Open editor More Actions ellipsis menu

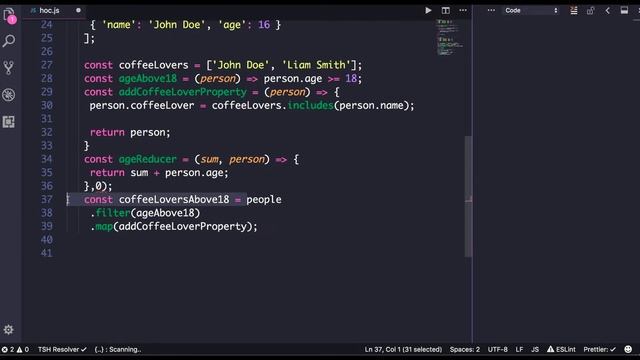[x=463, y=10]
